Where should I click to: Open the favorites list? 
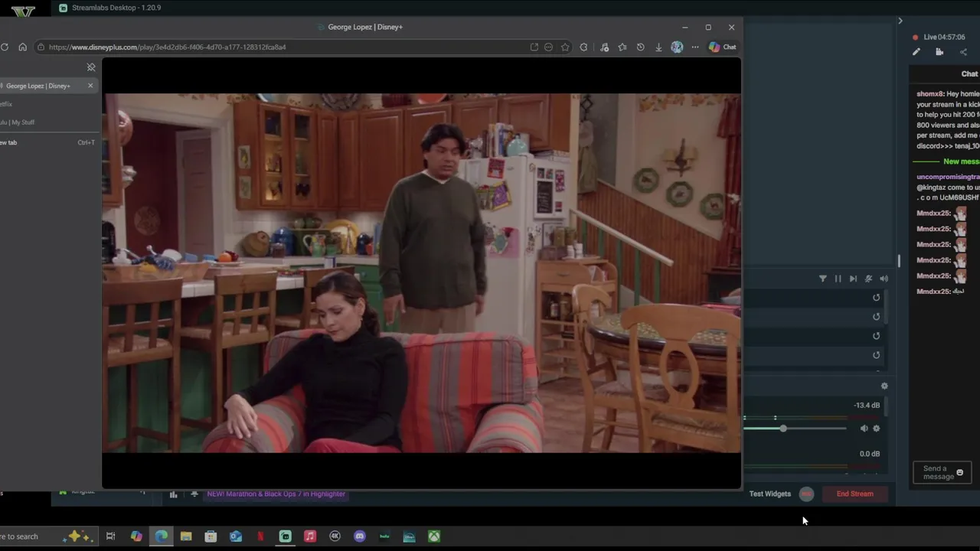tap(622, 47)
